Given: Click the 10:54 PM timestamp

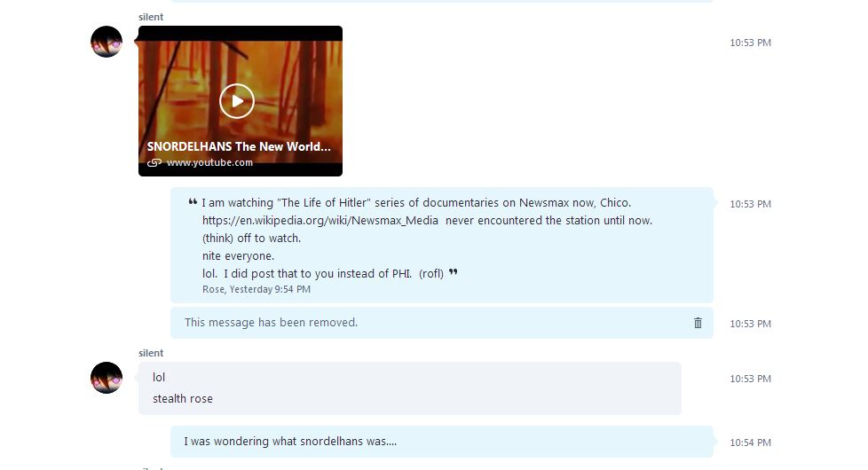Looking at the screenshot, I should [x=750, y=443].
